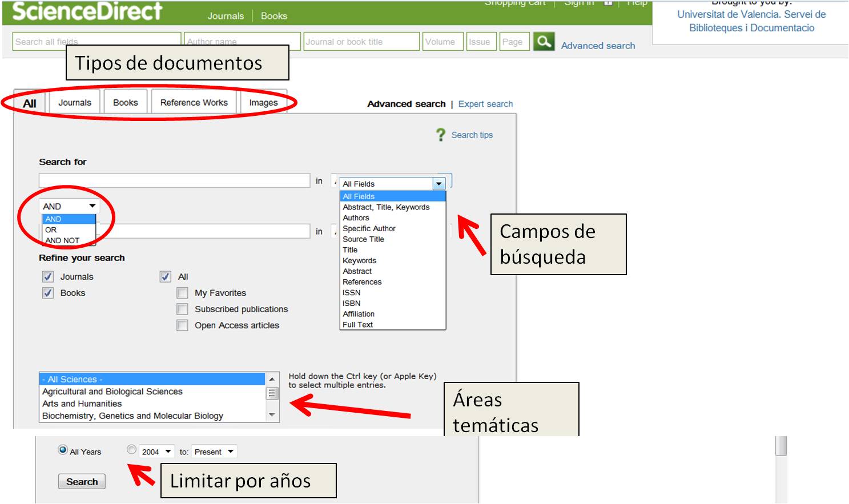Click the ScienceDirect logo
Screen dimensions: 849x504
(87, 11)
